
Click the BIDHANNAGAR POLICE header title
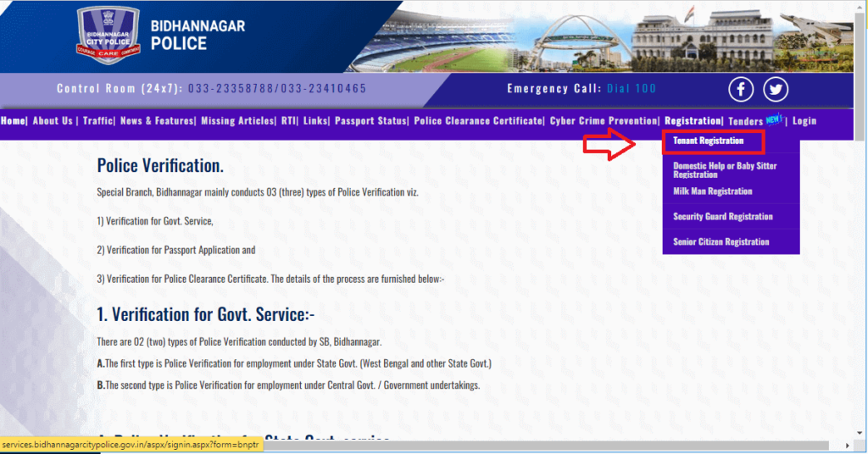[x=198, y=35]
